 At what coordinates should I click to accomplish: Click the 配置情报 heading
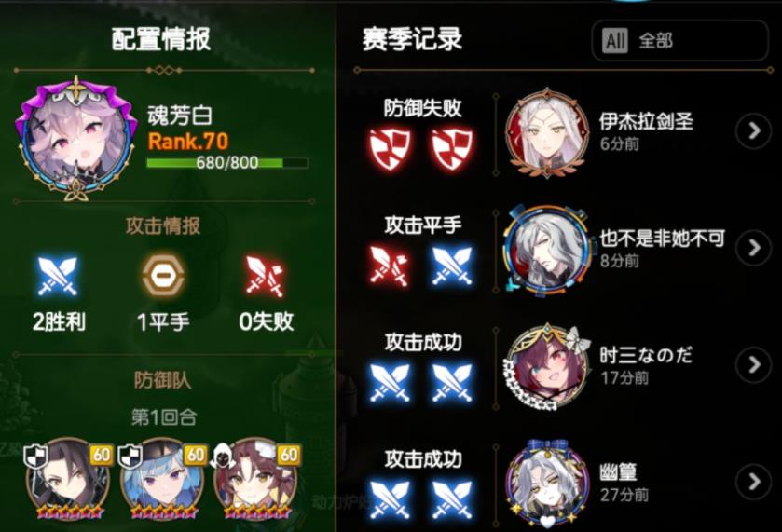pyautogui.click(x=161, y=39)
